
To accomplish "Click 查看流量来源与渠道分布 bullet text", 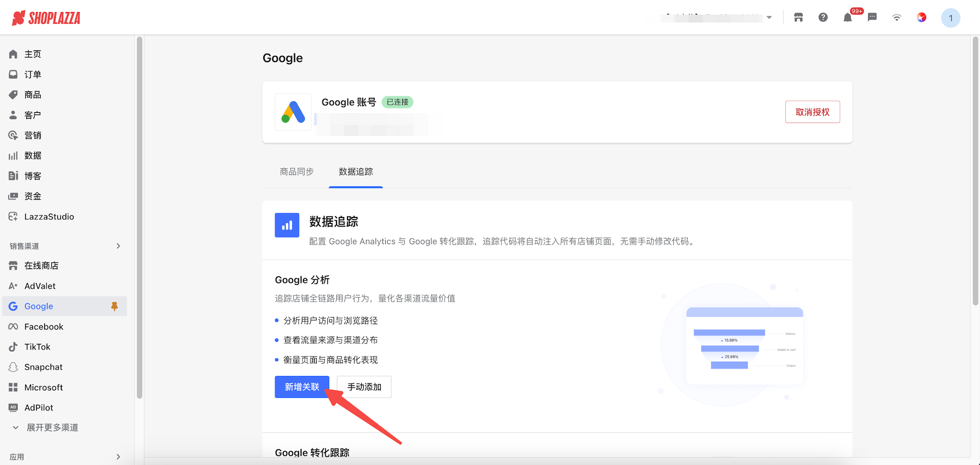I will 331,340.
